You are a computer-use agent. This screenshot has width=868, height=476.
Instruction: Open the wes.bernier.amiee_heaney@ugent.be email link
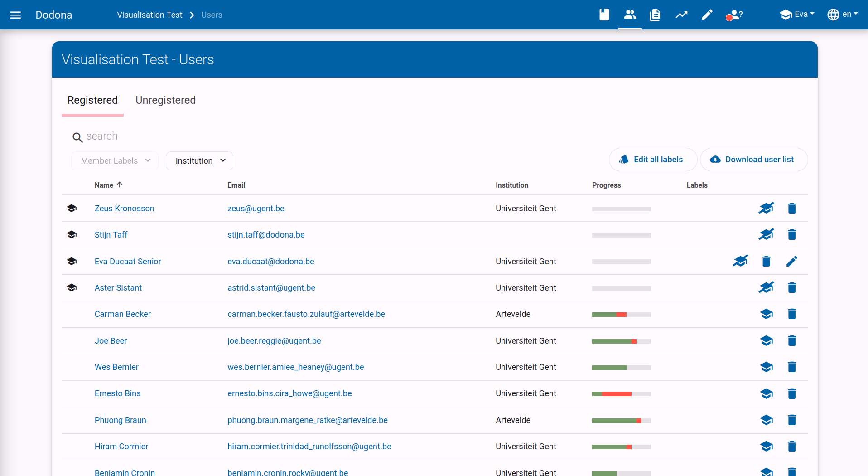point(295,367)
